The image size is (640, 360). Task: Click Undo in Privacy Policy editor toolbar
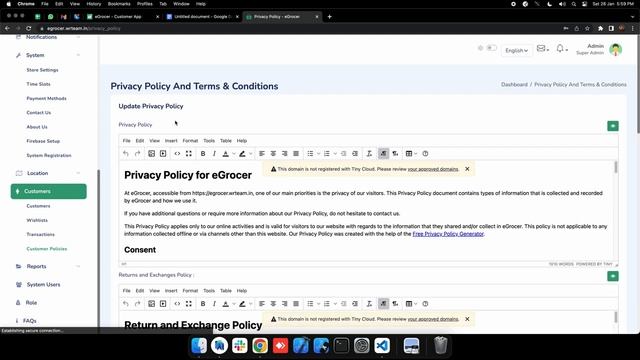coord(126,153)
